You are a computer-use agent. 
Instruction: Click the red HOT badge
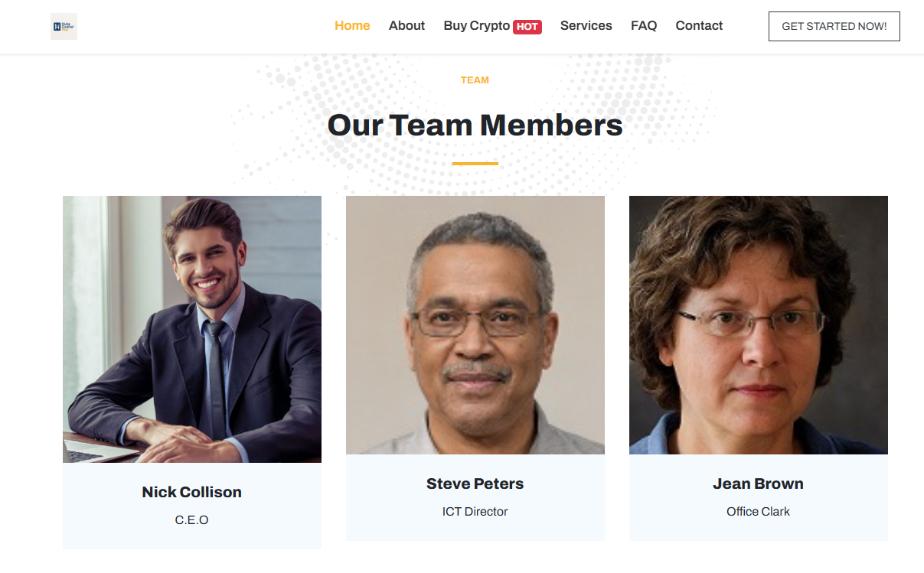(x=527, y=27)
